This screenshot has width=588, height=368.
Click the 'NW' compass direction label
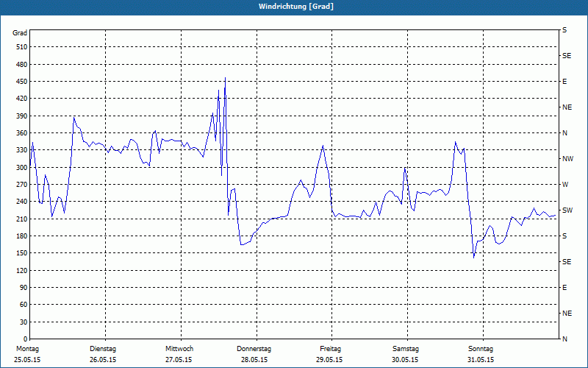[x=567, y=159]
